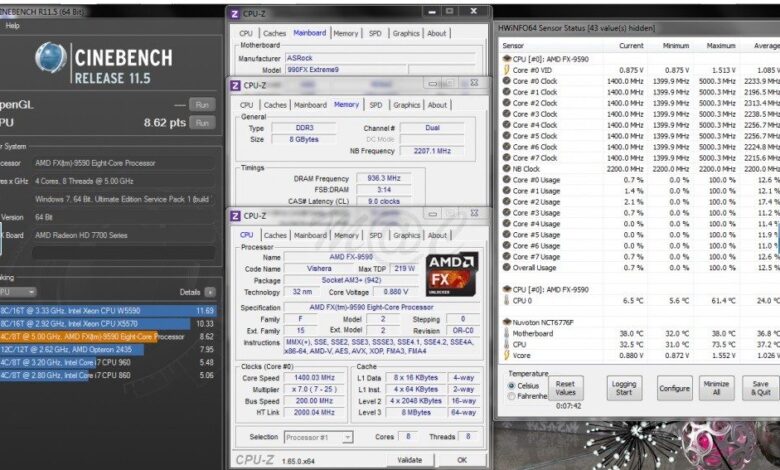
Task: Click the thermometer icon beside Motherboard
Action: (507, 333)
